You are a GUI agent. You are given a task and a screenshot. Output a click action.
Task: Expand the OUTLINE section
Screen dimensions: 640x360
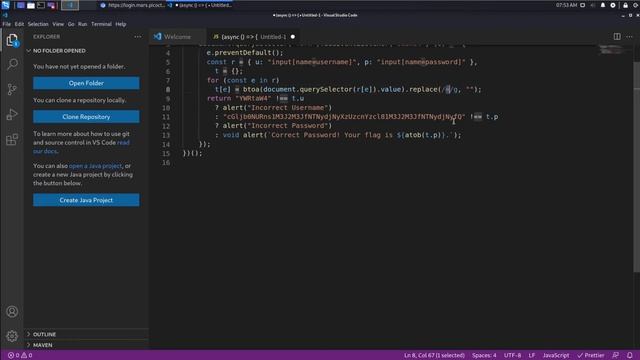click(x=86, y=334)
